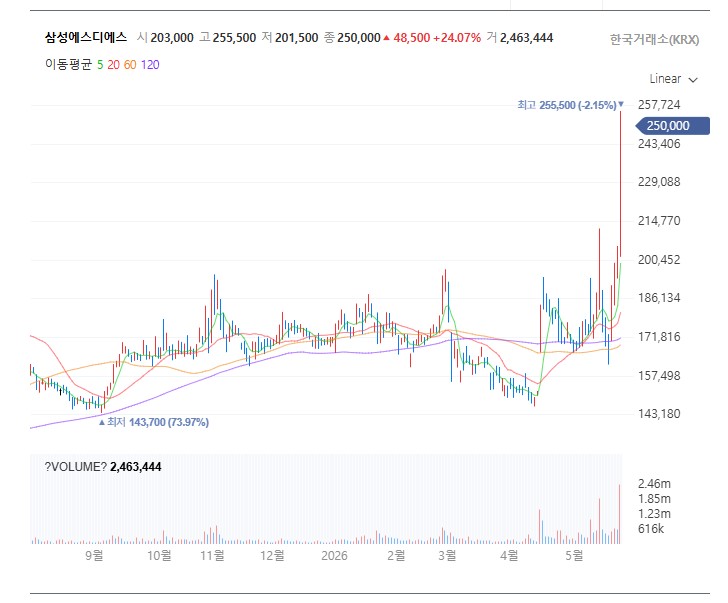Click the 229,088 price axis label
Image resolution: width=728 pixels, height=603 pixels.
point(659,182)
